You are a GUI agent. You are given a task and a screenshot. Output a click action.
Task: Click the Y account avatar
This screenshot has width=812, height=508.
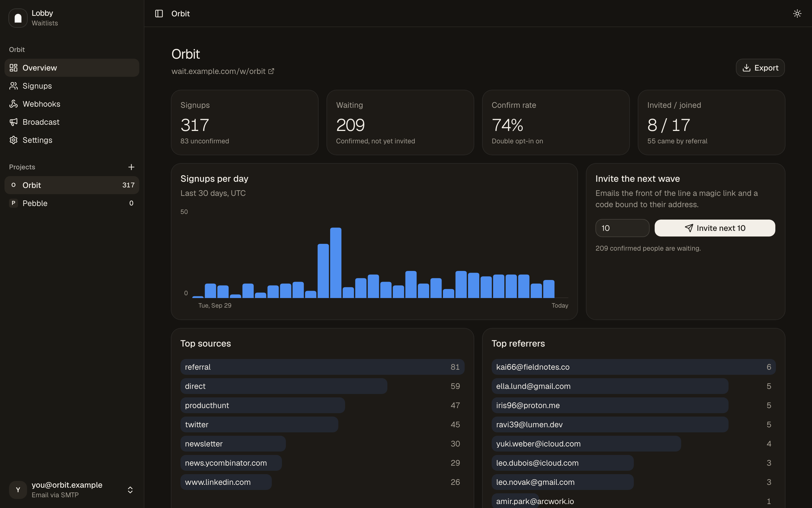pyautogui.click(x=18, y=490)
